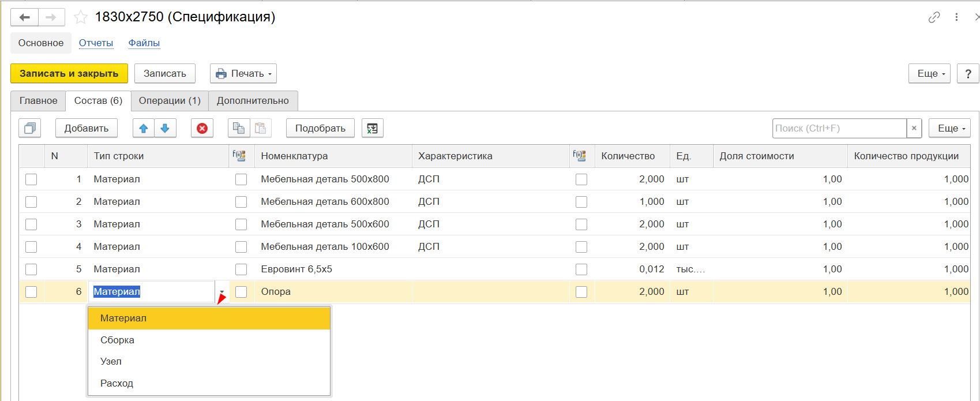Tick the selection checkbox for row 1

pyautogui.click(x=31, y=179)
